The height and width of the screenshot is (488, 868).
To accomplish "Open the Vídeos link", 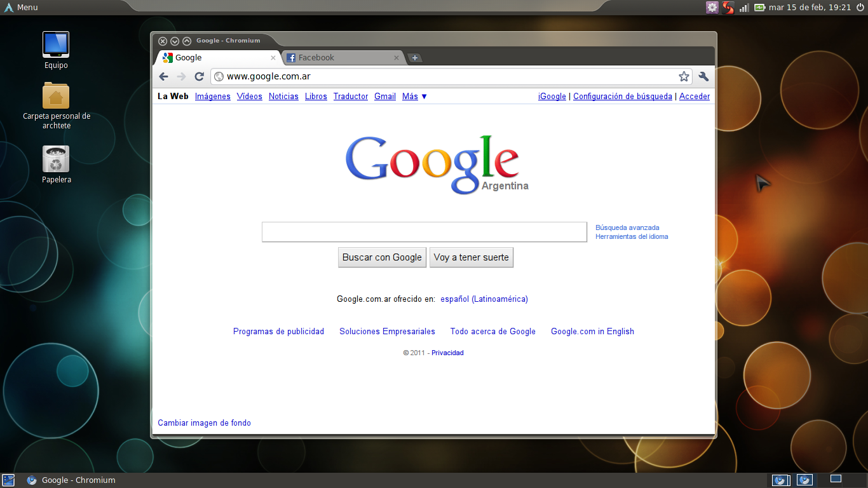I will (250, 97).
